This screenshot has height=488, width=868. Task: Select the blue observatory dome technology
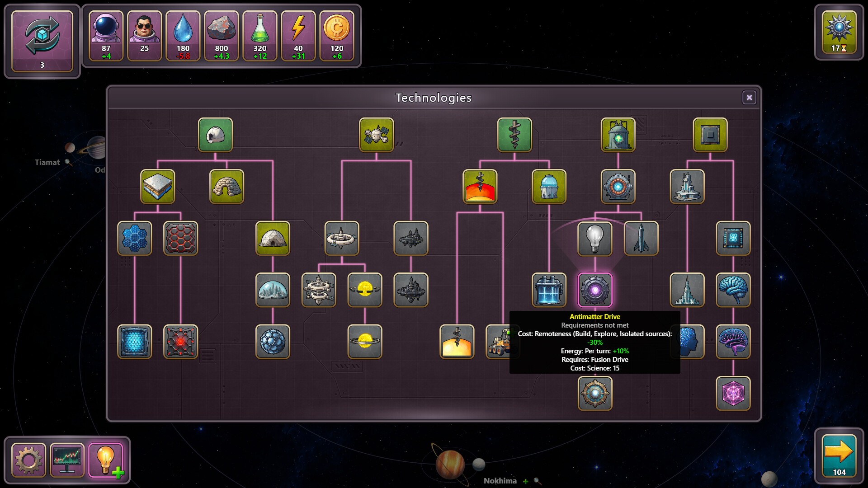coord(549,187)
